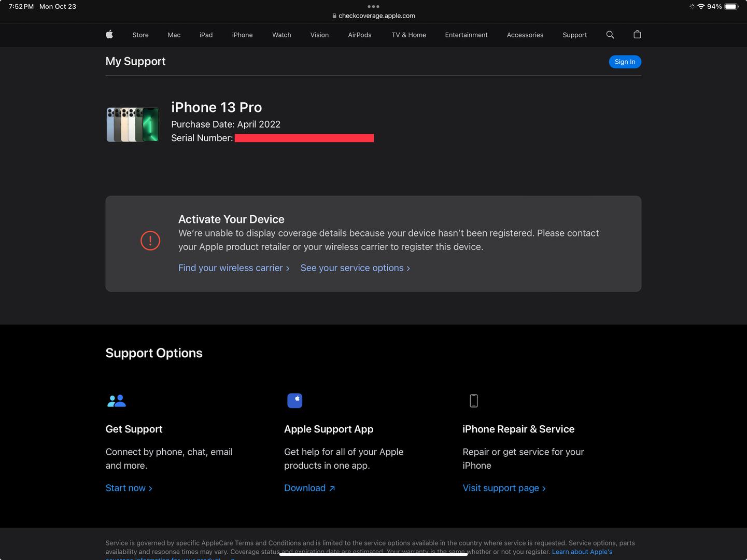Viewport: 747px width, 560px height.
Task: Click 'Start now' under Get Support
Action: (129, 488)
